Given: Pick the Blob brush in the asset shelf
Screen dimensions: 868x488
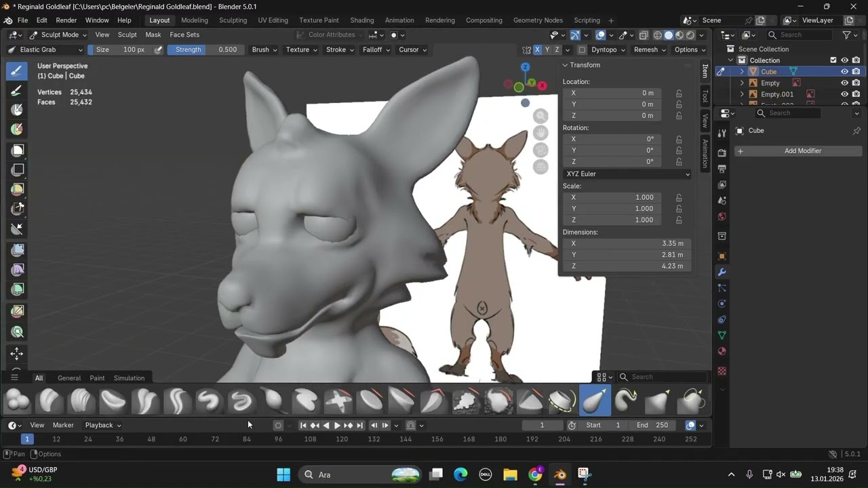Looking at the screenshot, I should point(18,401).
